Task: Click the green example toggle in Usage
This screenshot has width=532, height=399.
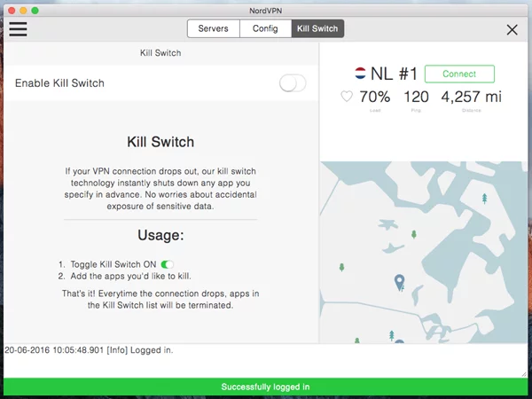Action: [168, 264]
